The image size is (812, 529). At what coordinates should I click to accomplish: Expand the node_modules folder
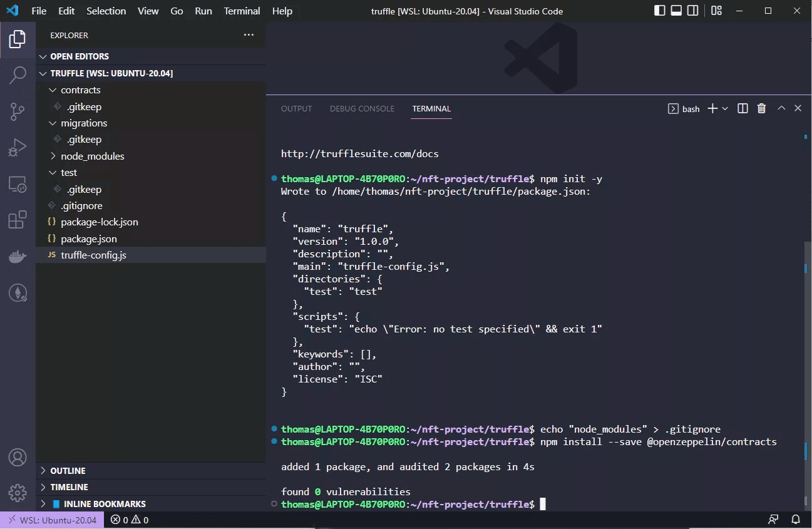(151, 157)
